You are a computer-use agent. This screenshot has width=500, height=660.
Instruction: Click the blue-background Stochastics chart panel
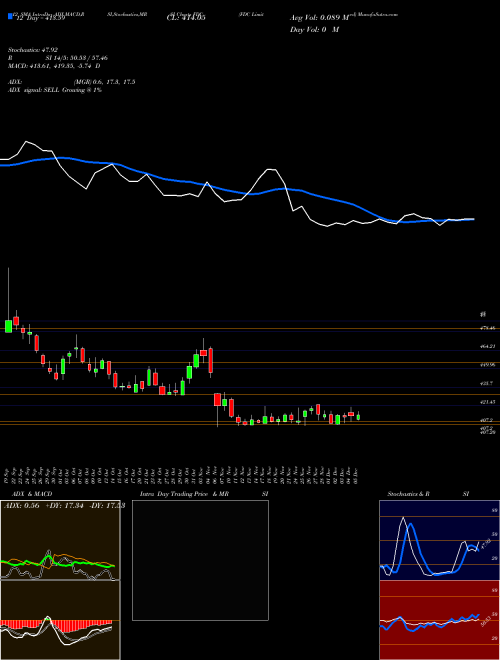[439, 540]
